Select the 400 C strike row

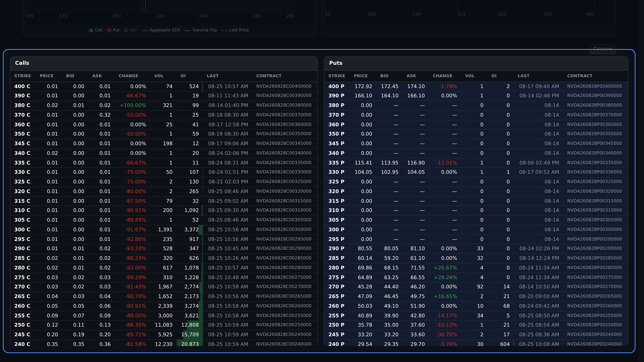(x=164, y=86)
